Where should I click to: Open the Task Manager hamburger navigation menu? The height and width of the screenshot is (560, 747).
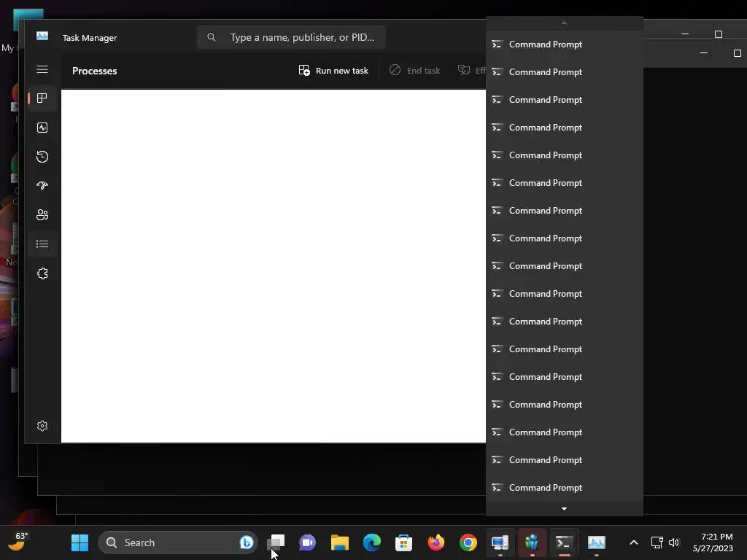pos(42,69)
